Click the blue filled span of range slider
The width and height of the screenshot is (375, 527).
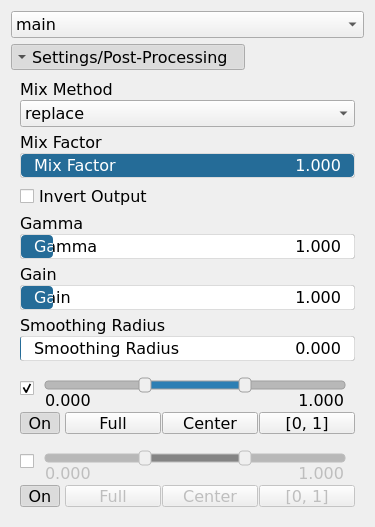[195, 385]
